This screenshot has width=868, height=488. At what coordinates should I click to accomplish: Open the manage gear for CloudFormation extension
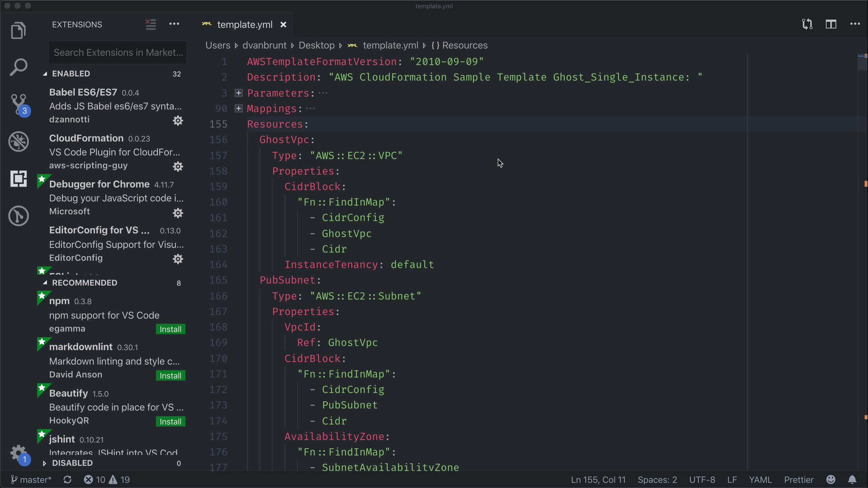(x=178, y=167)
